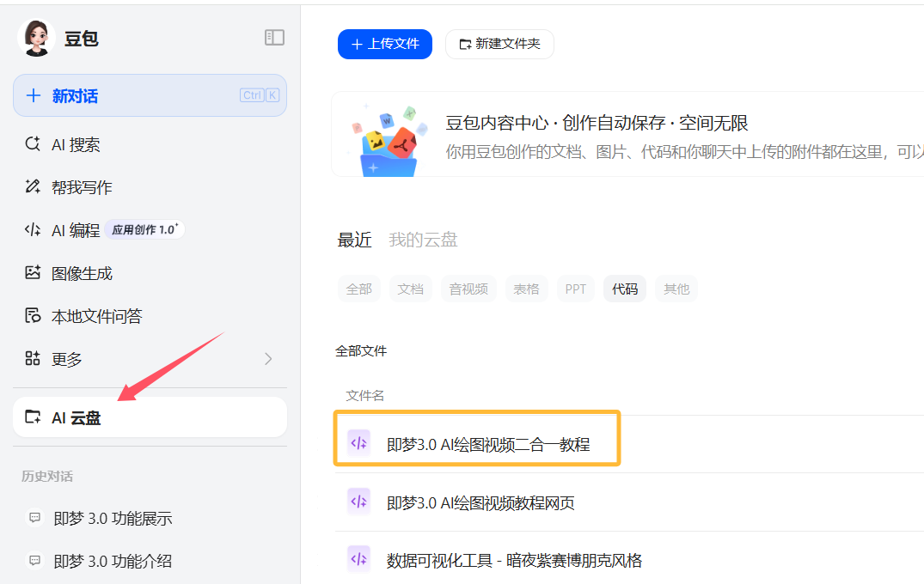Click the 上传文件 upload button

[384, 44]
